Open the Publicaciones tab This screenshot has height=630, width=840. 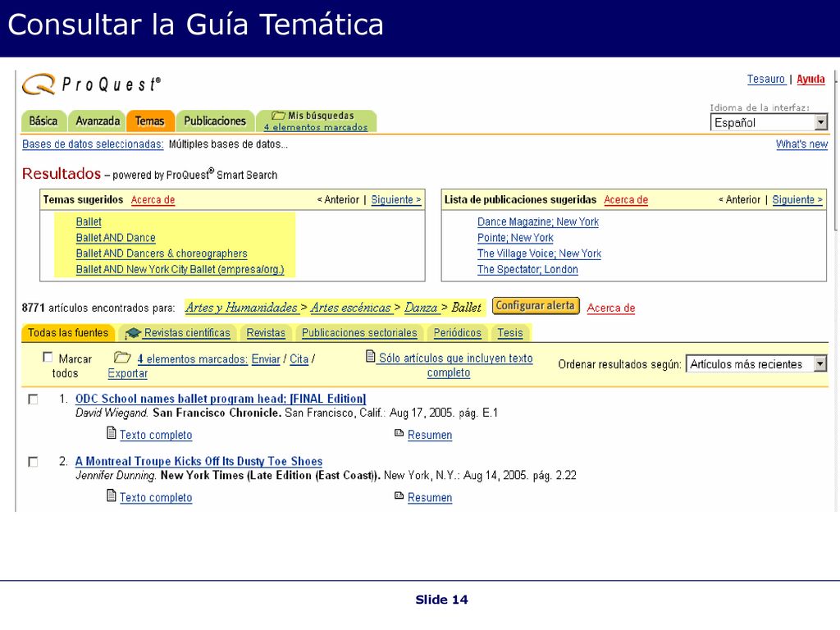(215, 121)
